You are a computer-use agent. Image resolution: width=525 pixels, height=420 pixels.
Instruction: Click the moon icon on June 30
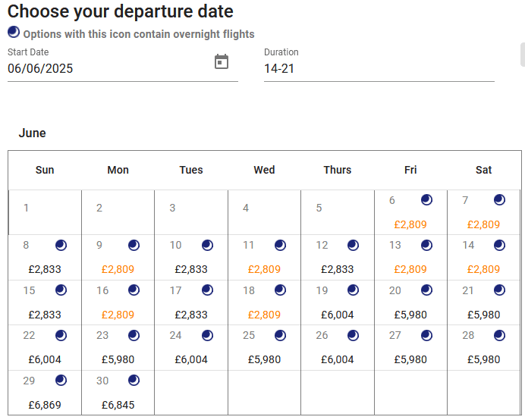(134, 381)
